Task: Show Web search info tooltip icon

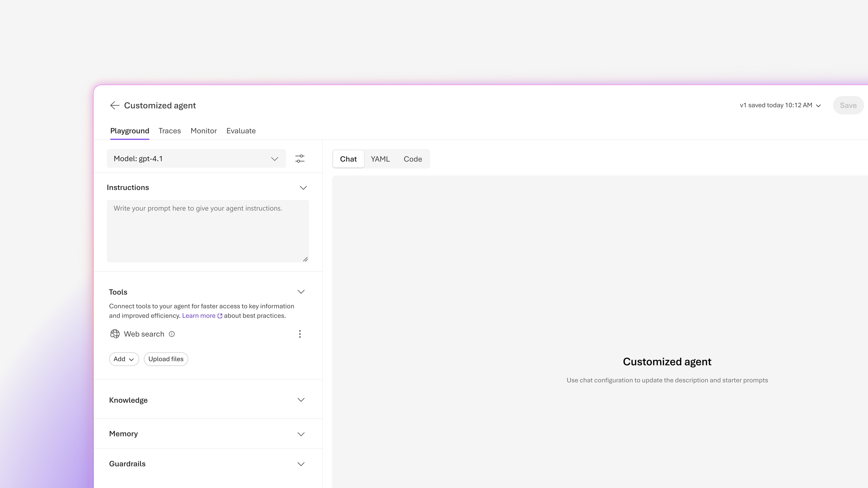Action: click(172, 334)
